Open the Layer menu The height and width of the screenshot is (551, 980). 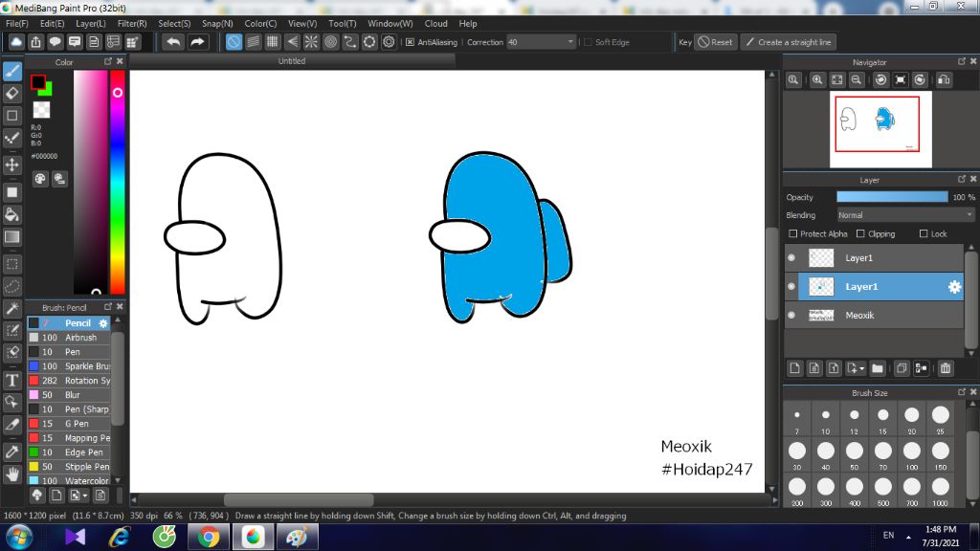click(x=91, y=23)
